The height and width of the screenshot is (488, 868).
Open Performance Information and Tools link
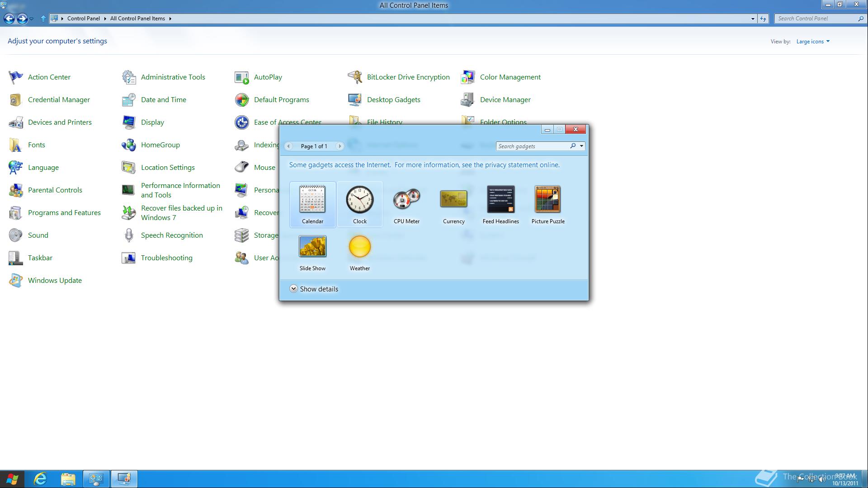tap(180, 190)
